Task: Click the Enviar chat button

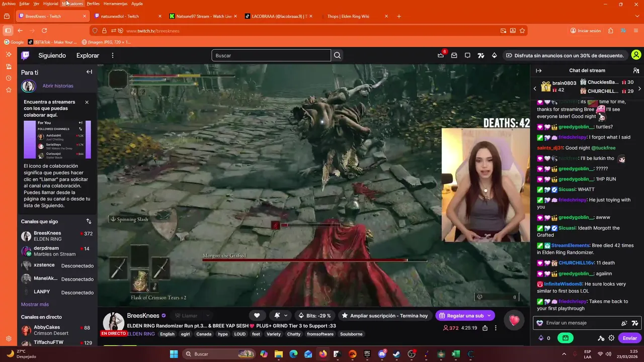Action: (629, 338)
